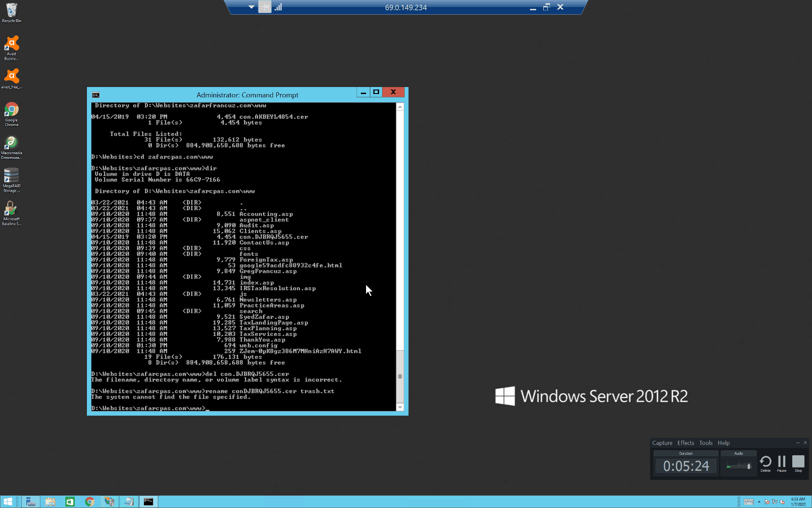Check connection signal strength icon on connection bar

pyautogui.click(x=278, y=7)
